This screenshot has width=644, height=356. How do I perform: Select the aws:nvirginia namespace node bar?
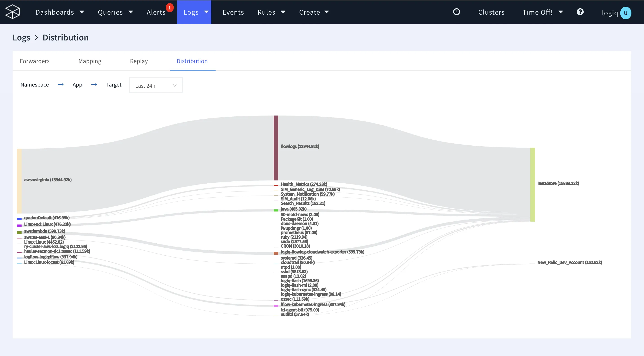click(19, 181)
